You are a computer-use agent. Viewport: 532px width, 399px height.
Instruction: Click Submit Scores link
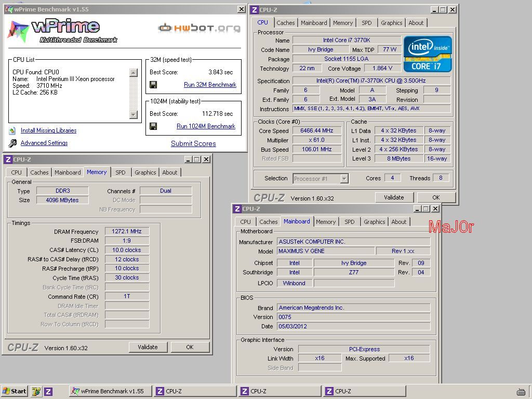(193, 143)
